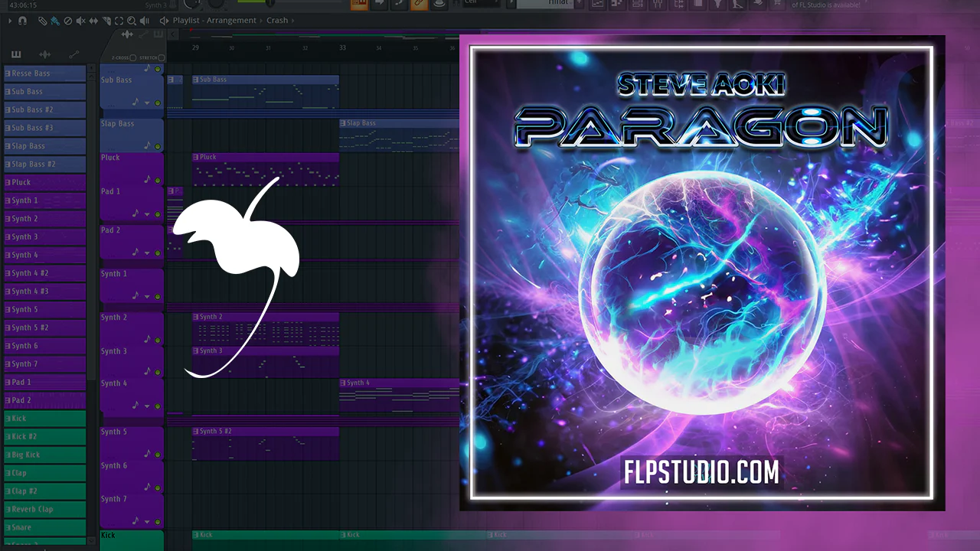Click bar 29 on the timeline ruler
Viewport: 980px width, 551px height.
point(195,47)
